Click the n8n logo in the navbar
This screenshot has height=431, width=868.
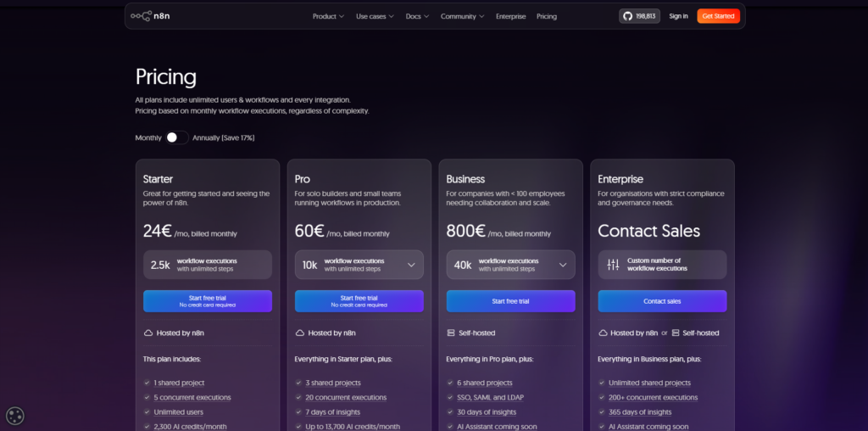pyautogui.click(x=150, y=16)
